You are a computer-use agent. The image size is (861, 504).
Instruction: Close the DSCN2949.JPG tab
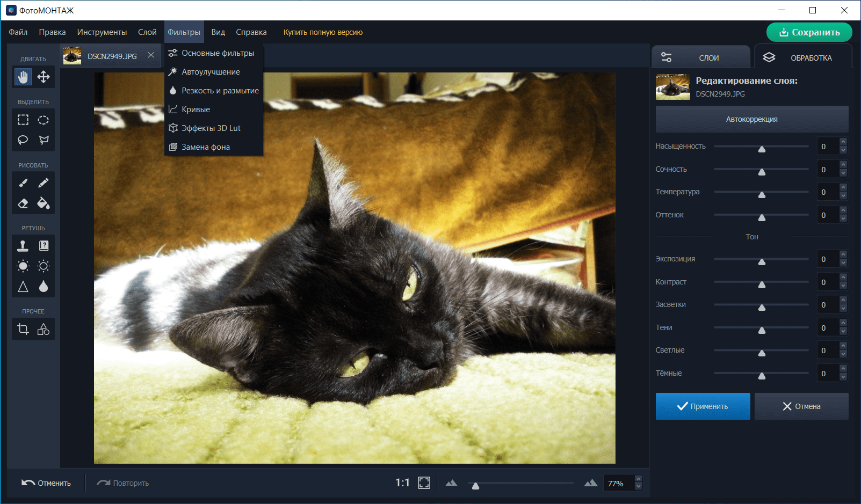point(151,55)
